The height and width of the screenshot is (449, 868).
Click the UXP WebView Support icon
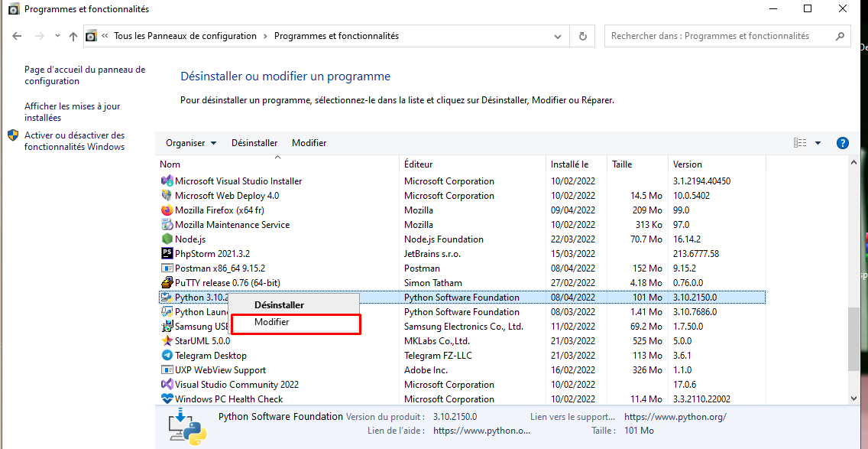[x=167, y=369]
